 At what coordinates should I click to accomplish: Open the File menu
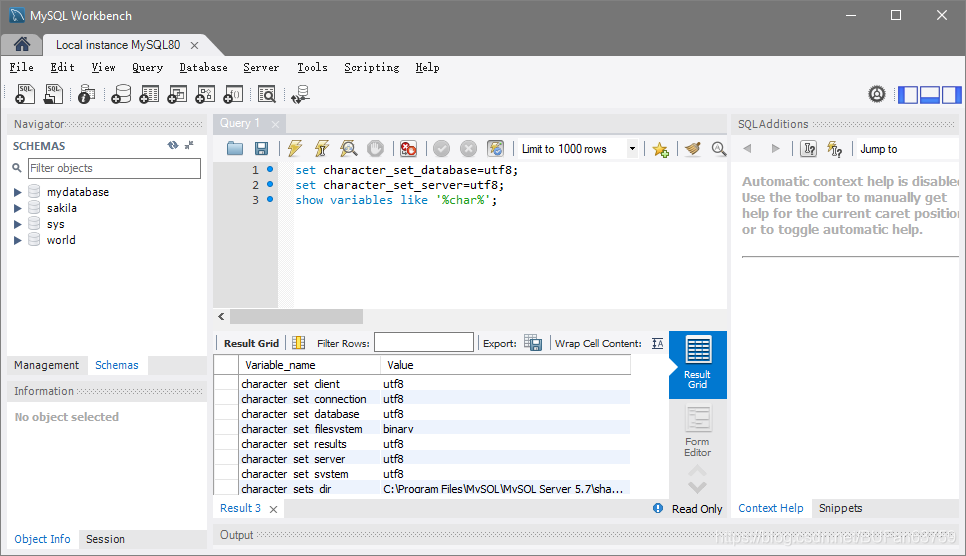click(22, 67)
